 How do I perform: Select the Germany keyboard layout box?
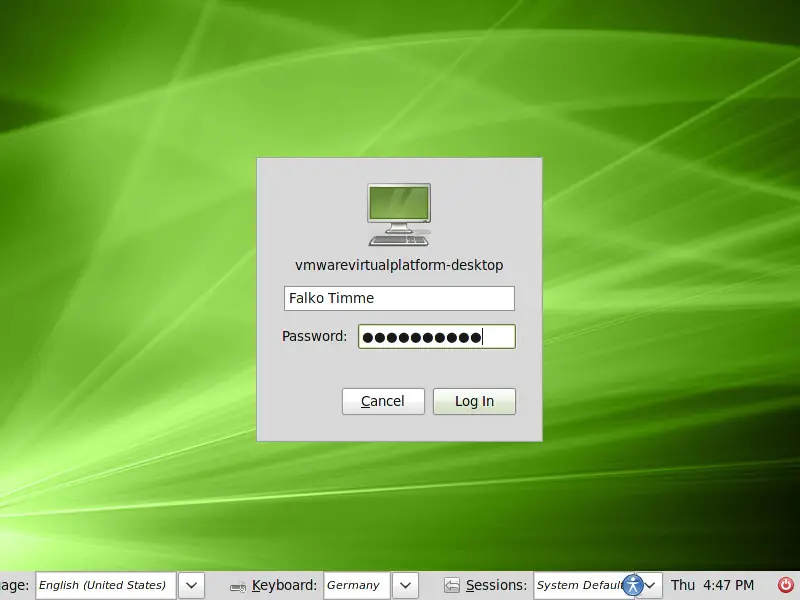point(355,585)
